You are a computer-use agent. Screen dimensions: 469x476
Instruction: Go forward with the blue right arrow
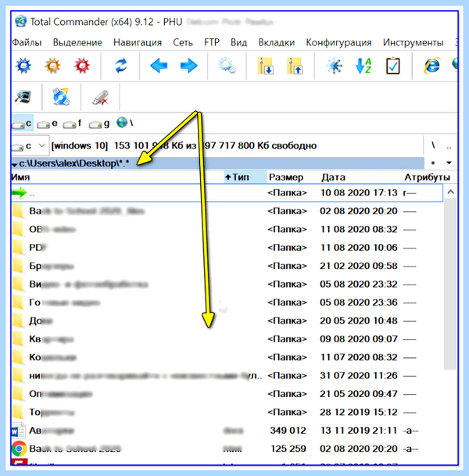(x=188, y=66)
